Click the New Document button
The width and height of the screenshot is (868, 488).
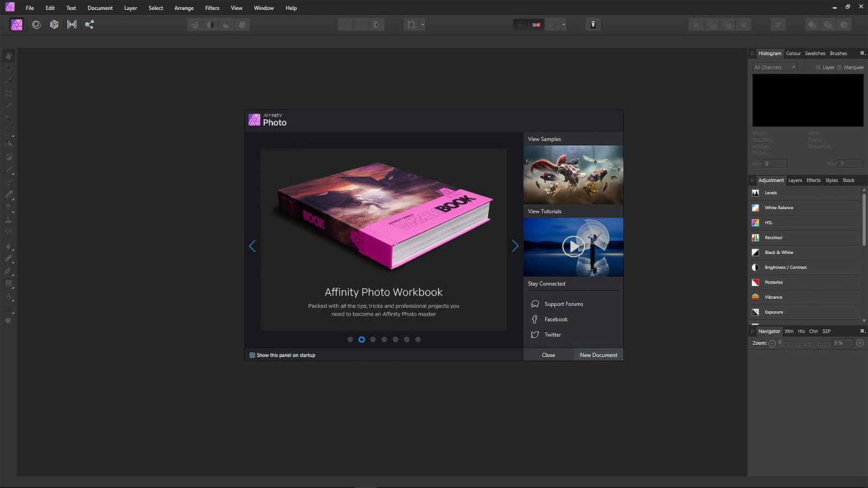[x=598, y=355]
